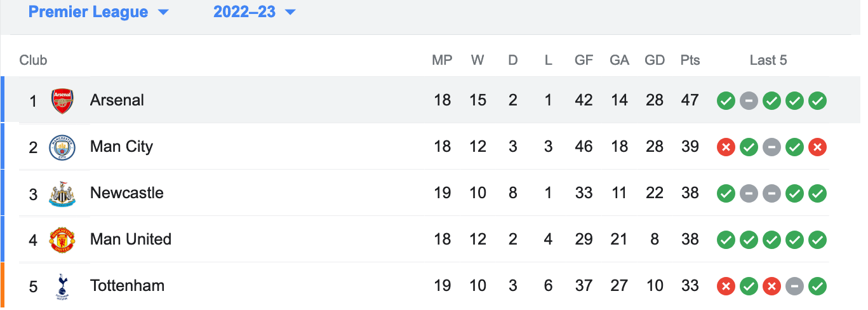Click the arrow next to Premier League
Image resolution: width=868 pixels, height=310 pixels.
click(x=163, y=12)
